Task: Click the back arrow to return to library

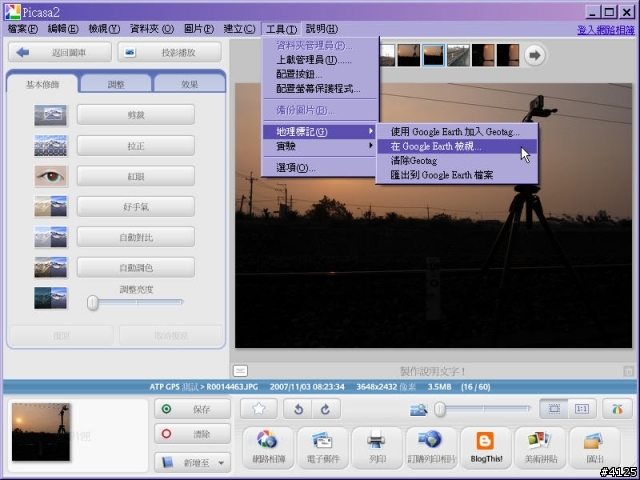Action: [60, 52]
